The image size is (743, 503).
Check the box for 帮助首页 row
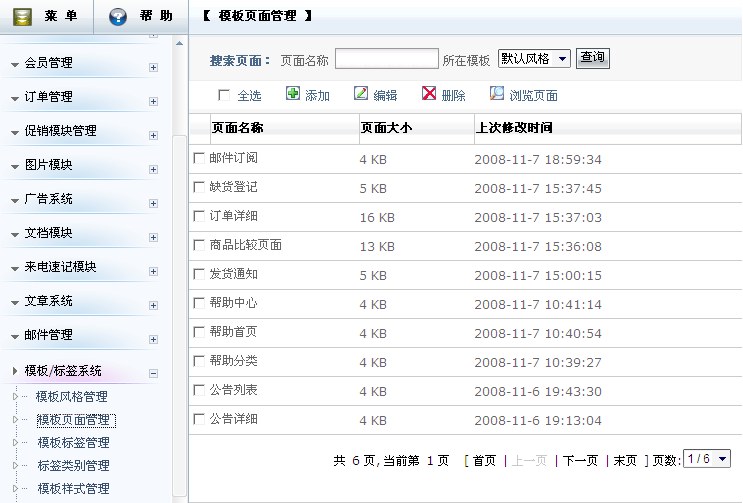(199, 332)
